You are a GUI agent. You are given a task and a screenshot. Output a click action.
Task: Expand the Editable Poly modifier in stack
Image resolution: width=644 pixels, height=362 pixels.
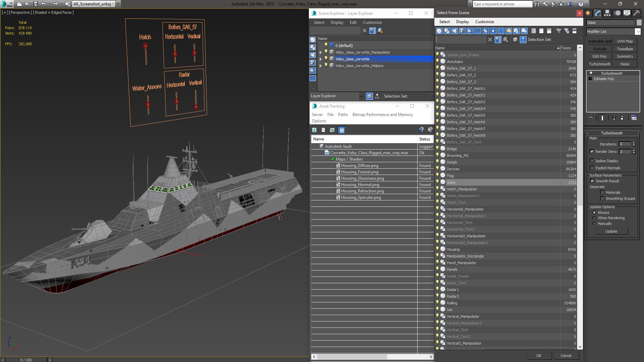(x=590, y=79)
